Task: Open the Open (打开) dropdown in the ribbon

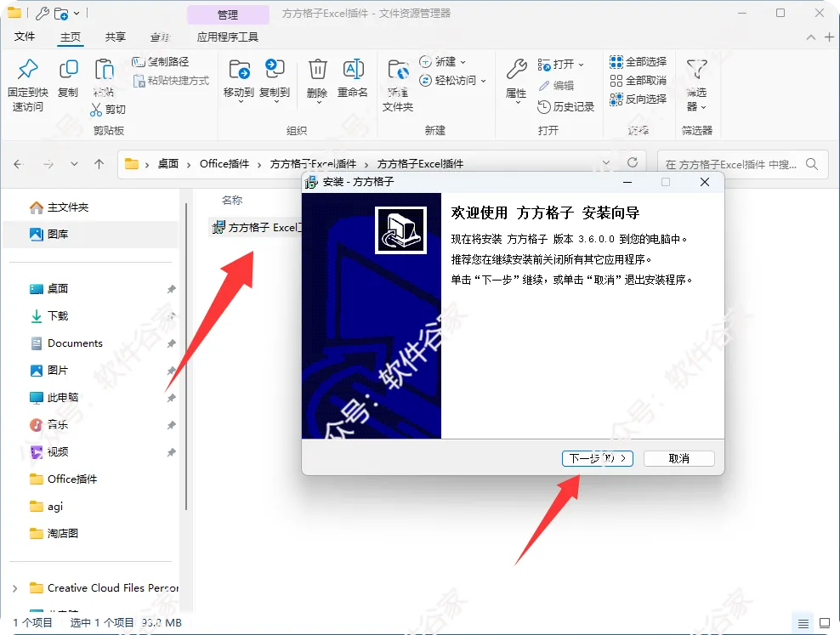Action: pyautogui.click(x=560, y=65)
